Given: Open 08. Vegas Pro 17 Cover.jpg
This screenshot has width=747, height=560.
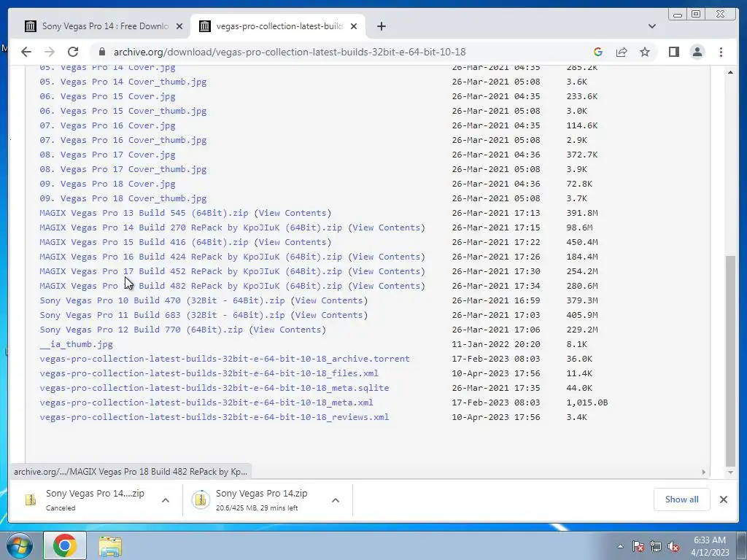Looking at the screenshot, I should (107, 155).
